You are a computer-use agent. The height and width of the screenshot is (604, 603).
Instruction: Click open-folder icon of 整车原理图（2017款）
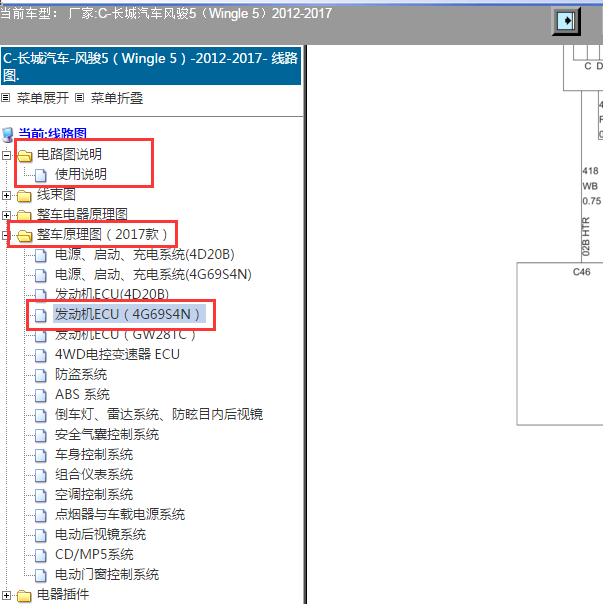pyautogui.click(x=24, y=235)
